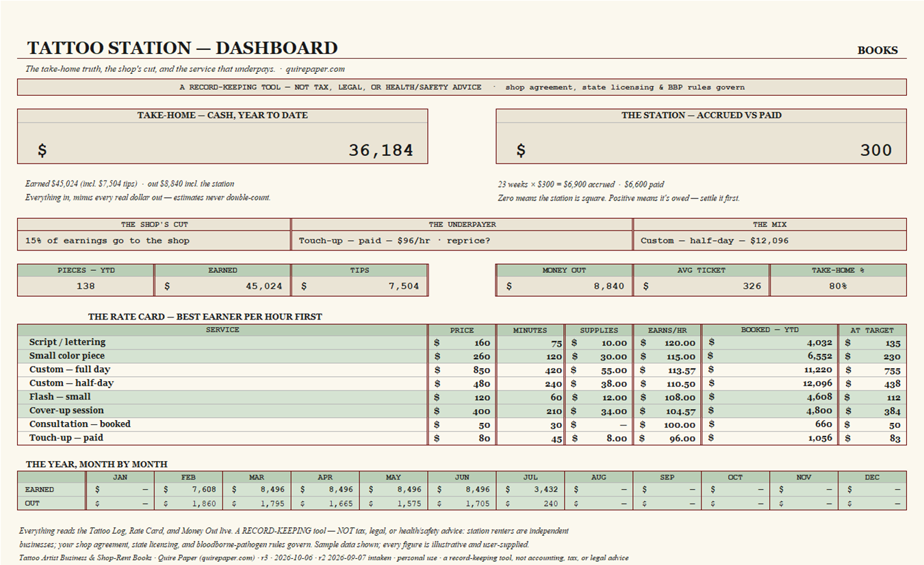
Task: Select the 'Custom — half-day' rate card row label
Action: [x=71, y=384]
